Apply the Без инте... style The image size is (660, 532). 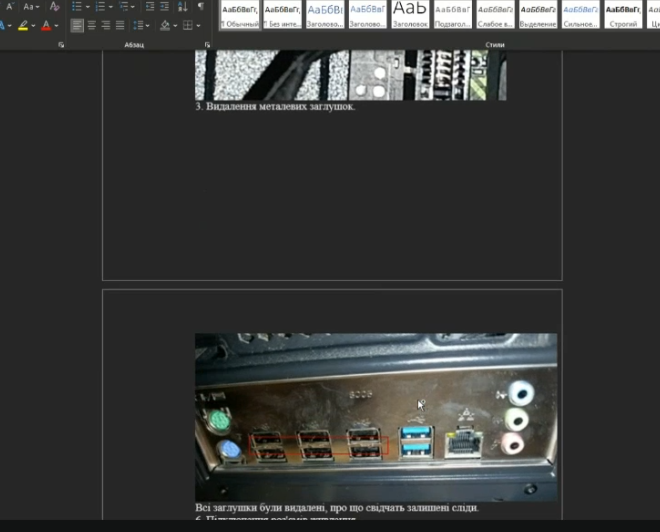click(282, 14)
